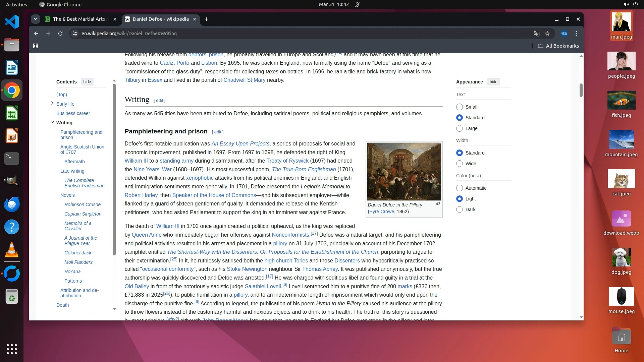Choose Wide width option
This screenshot has height=362, width=644.
pos(460,164)
